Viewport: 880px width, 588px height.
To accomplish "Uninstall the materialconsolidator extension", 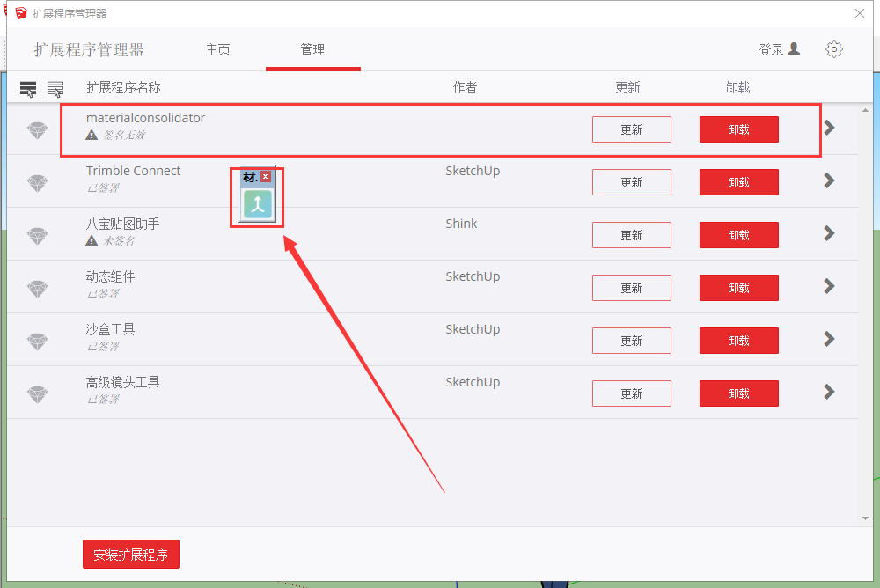I will tap(738, 129).
